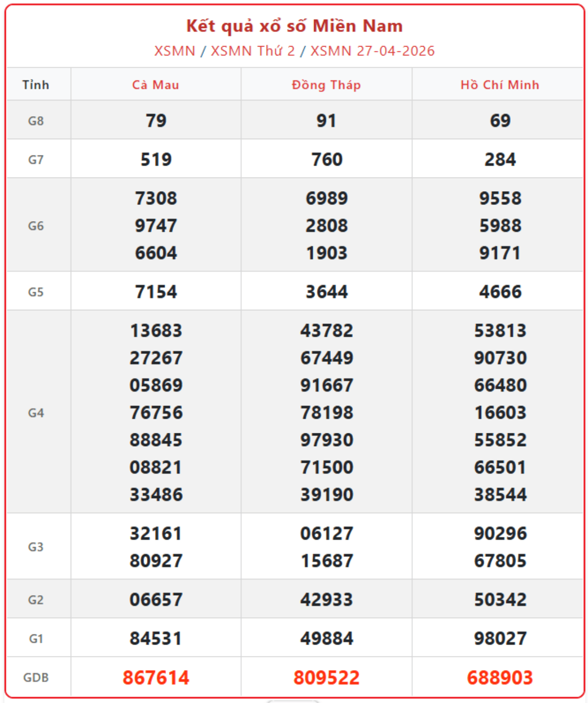Open the XSMN Thứ 2 link
The image size is (588, 703).
(253, 51)
